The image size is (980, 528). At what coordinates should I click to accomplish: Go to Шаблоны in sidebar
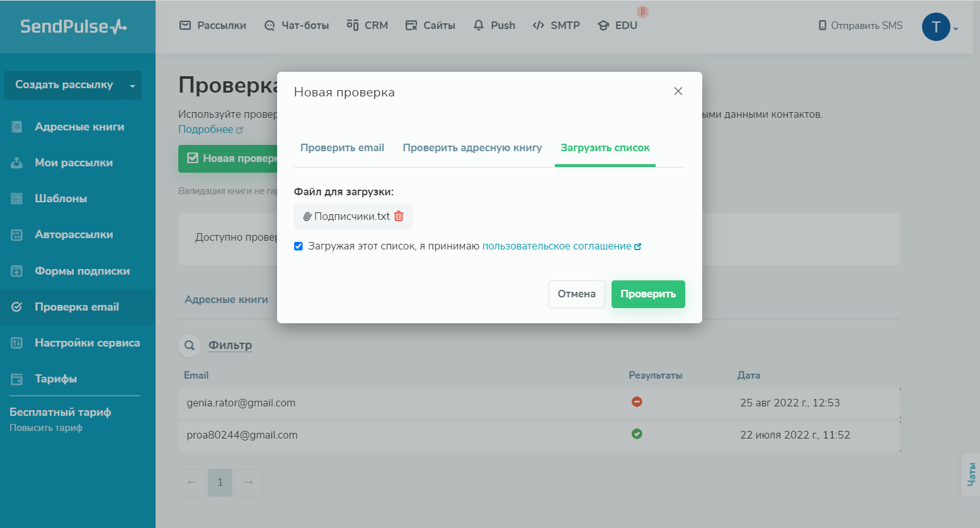point(60,198)
